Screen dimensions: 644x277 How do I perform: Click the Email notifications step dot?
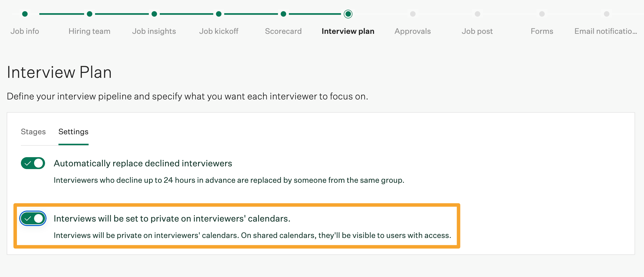(606, 14)
